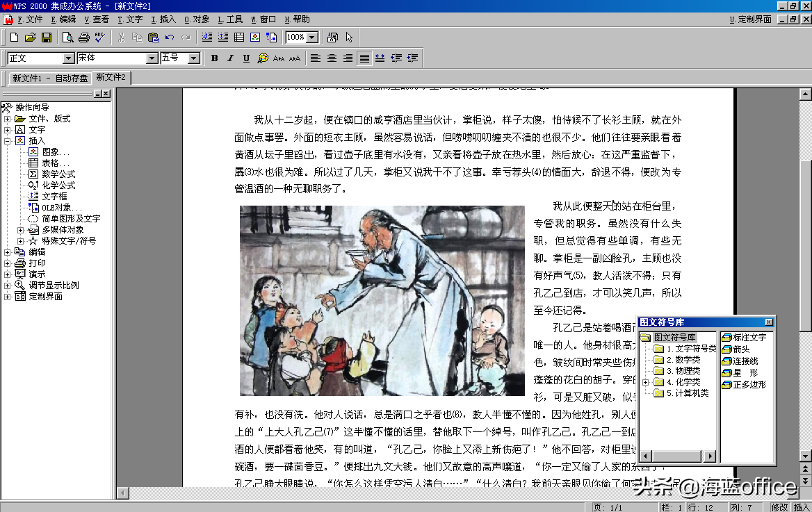The height and width of the screenshot is (512, 812).
Task: Align text left using toolbar icon
Action: point(316,58)
